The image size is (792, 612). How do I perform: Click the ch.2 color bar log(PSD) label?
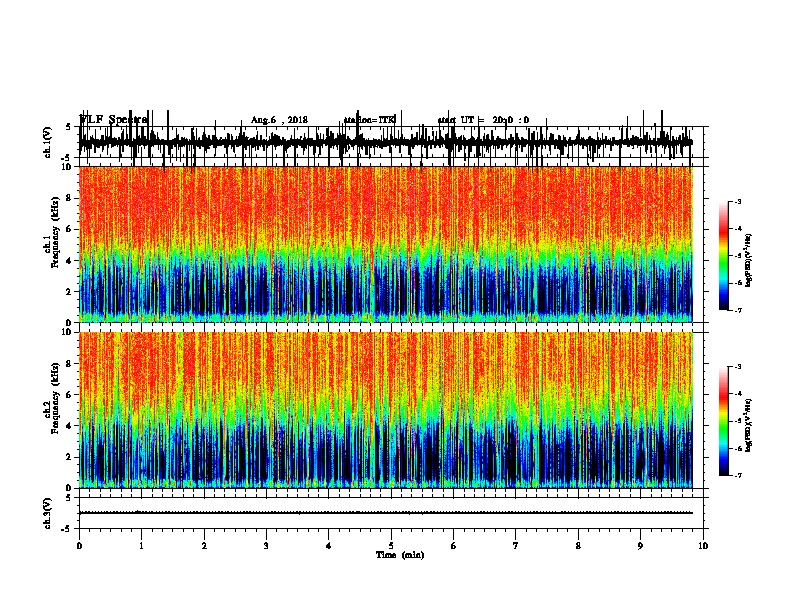[x=749, y=425]
